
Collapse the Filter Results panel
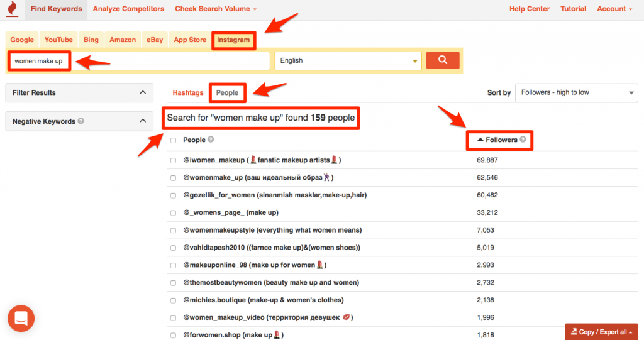[143, 92]
